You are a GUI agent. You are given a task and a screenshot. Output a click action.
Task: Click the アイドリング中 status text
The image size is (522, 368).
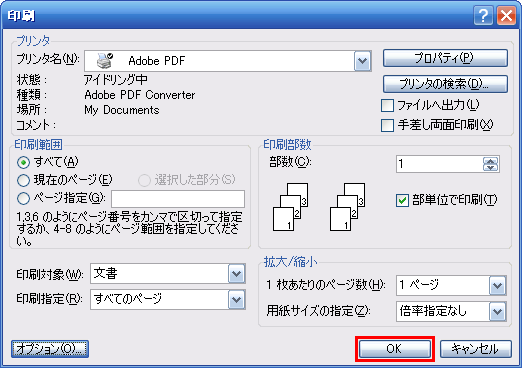point(116,79)
